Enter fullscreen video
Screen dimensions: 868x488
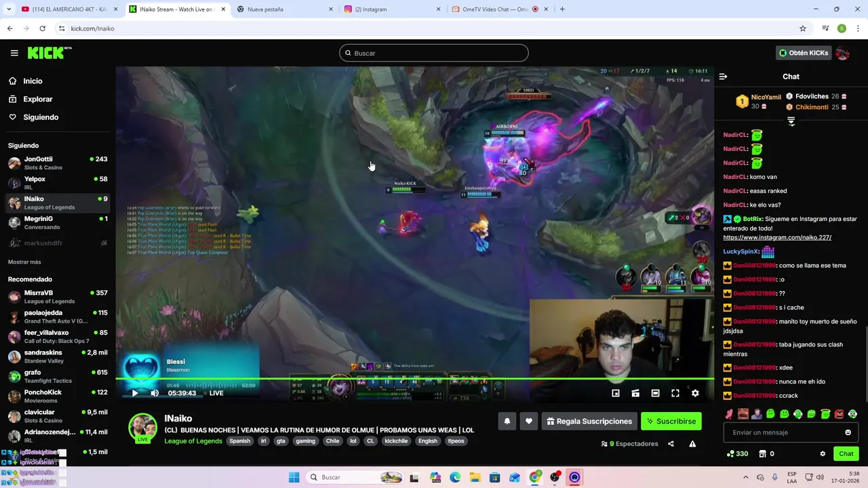tap(675, 393)
